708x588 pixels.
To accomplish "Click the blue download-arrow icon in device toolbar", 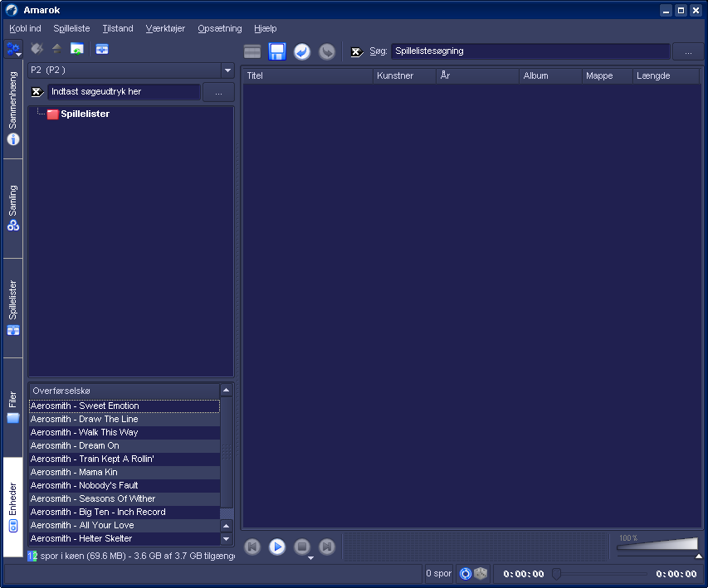I will click(102, 49).
